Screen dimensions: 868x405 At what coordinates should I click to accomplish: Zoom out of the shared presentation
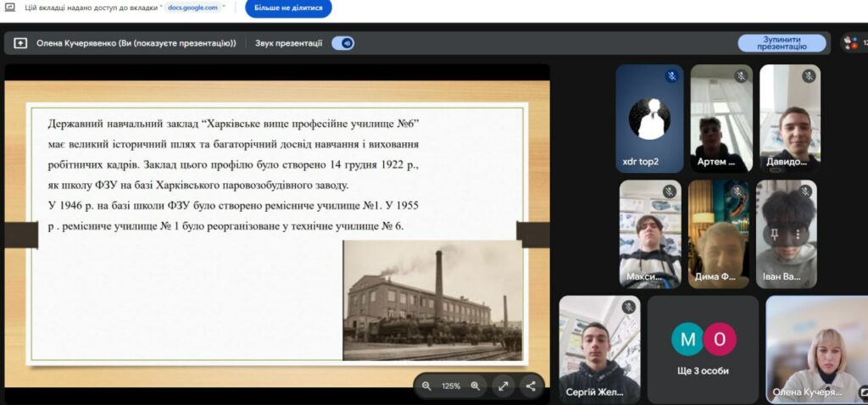click(426, 386)
